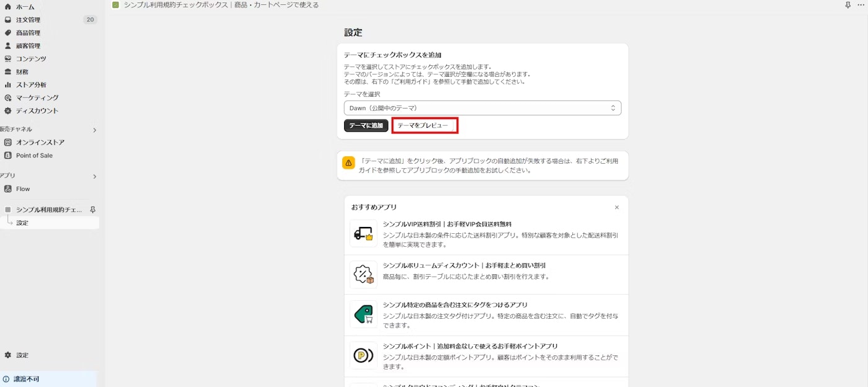
Task: Open マーケティング via its megaphone icon
Action: coord(9,97)
